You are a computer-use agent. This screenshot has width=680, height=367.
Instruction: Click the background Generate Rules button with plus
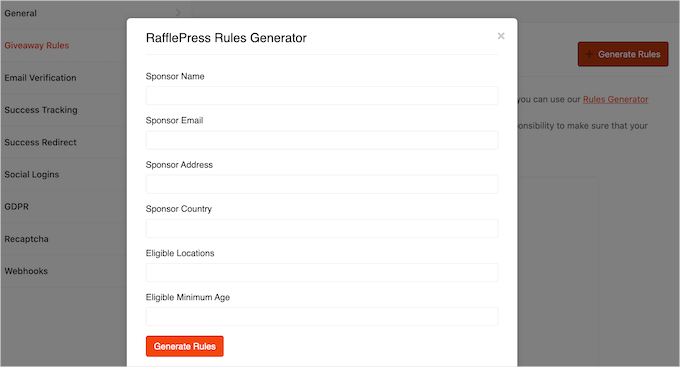point(623,54)
